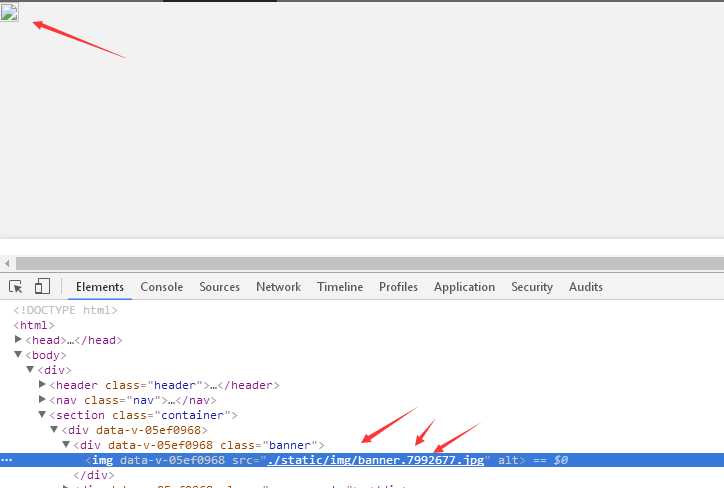Open the Application tab
724x488 pixels.
point(464,287)
